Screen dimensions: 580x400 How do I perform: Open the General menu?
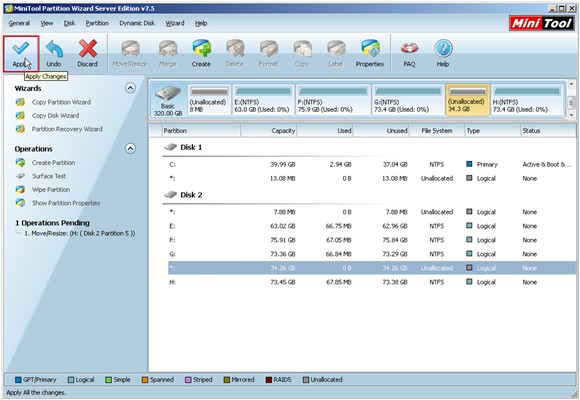19,23
